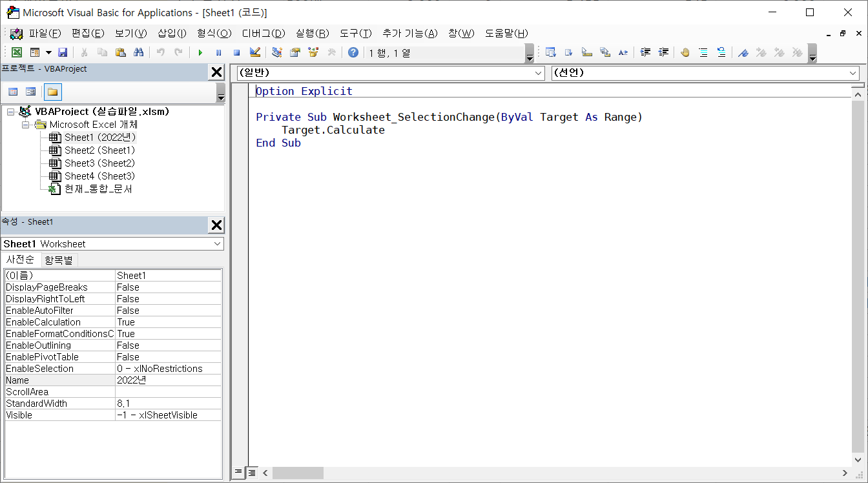Click the Reset stop icon
868x483 pixels.
point(236,52)
